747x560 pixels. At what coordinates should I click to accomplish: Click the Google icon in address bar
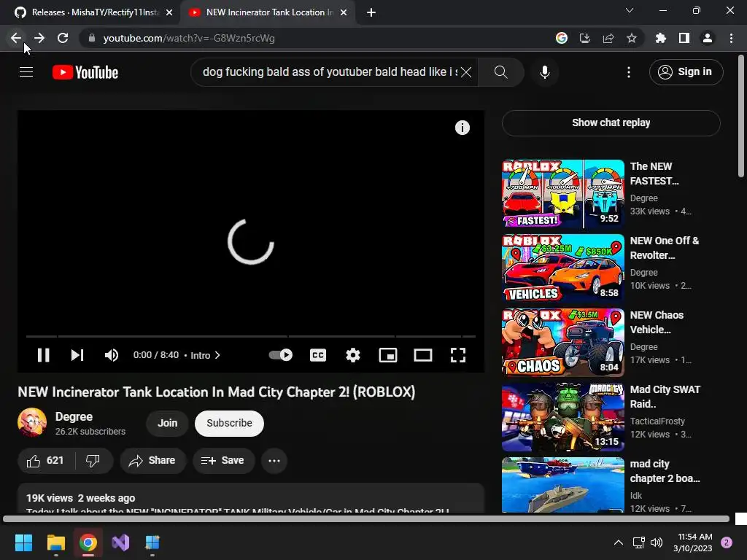point(562,38)
